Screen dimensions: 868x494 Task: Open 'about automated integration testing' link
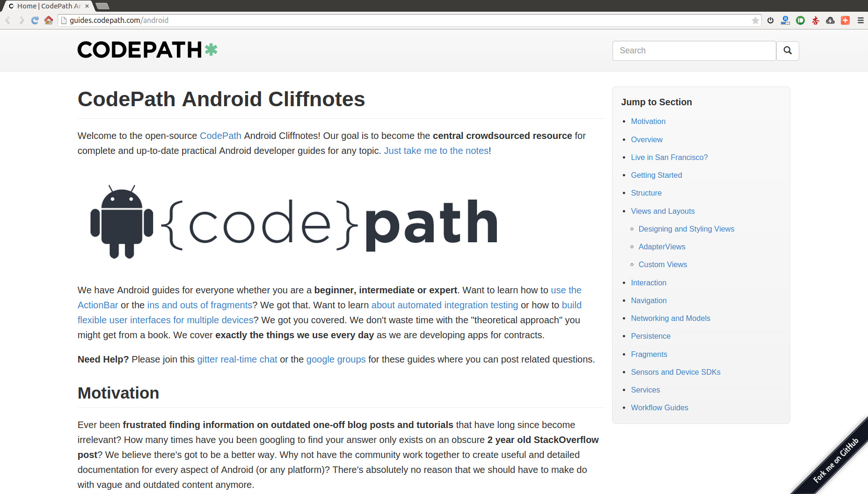[445, 305]
